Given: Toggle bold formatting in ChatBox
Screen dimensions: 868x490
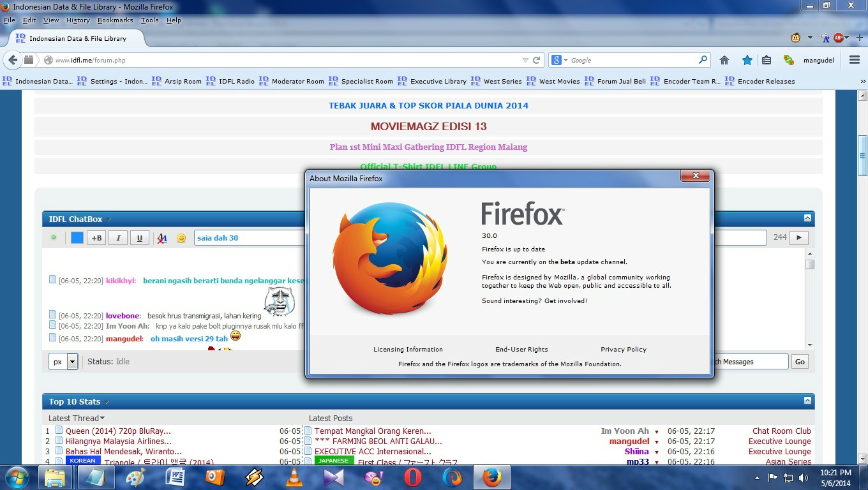Looking at the screenshot, I should click(96, 238).
